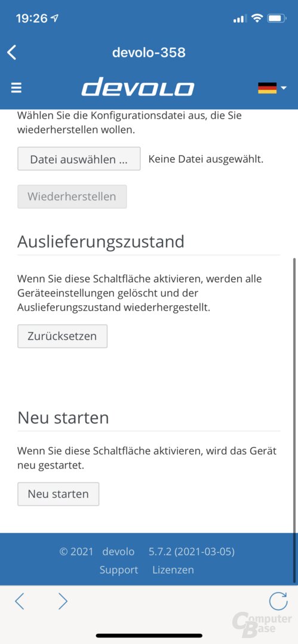
Task: Open the Support link in footer
Action: pyautogui.click(x=119, y=570)
